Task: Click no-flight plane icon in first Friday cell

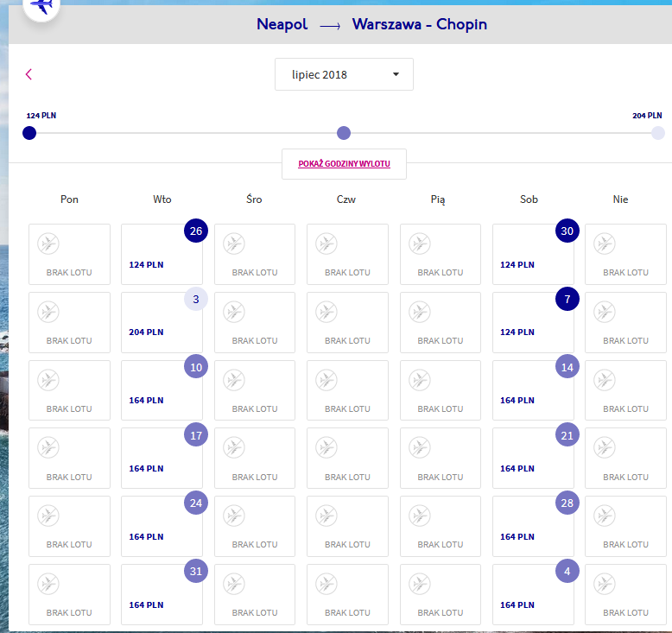Action: (x=420, y=244)
